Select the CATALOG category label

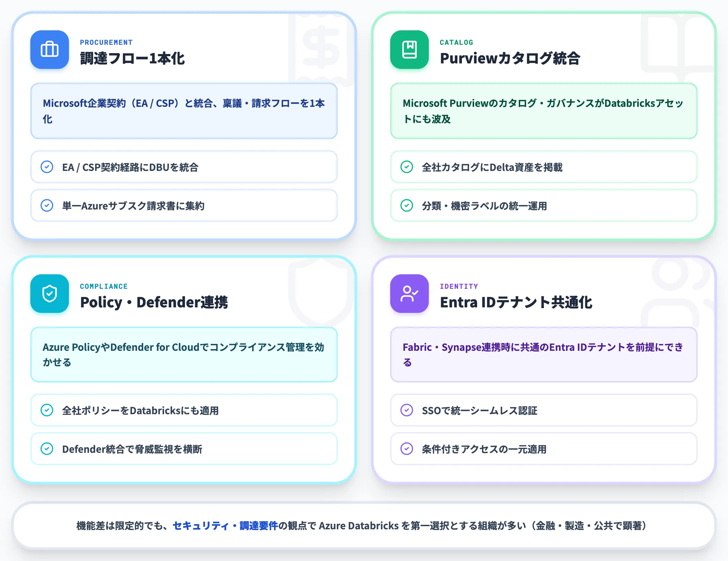pos(456,42)
